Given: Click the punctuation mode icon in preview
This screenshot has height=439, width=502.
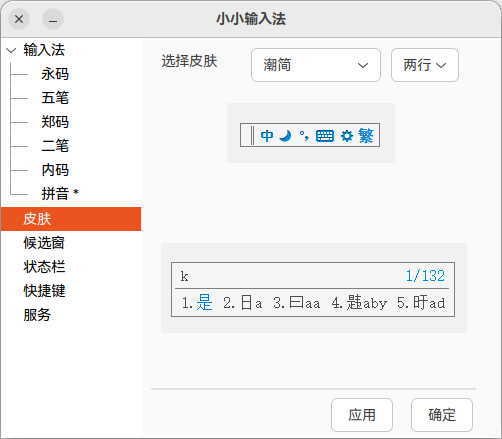Looking at the screenshot, I should click(x=304, y=136).
